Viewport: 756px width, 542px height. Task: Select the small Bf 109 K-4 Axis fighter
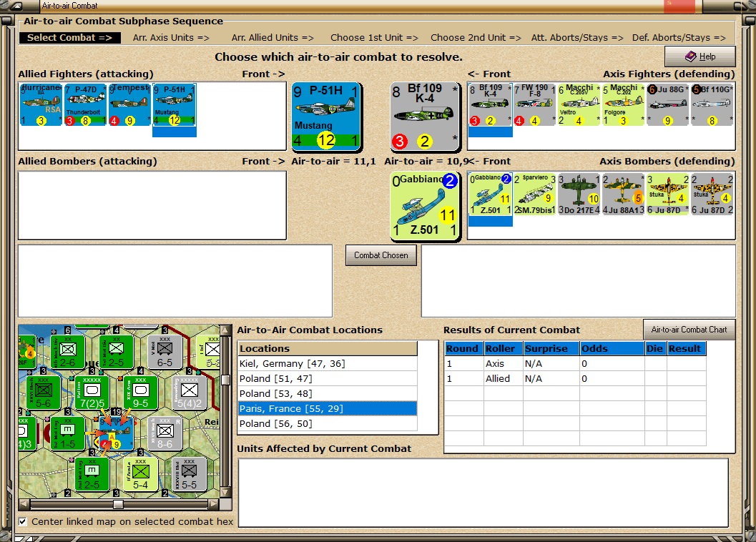click(490, 104)
